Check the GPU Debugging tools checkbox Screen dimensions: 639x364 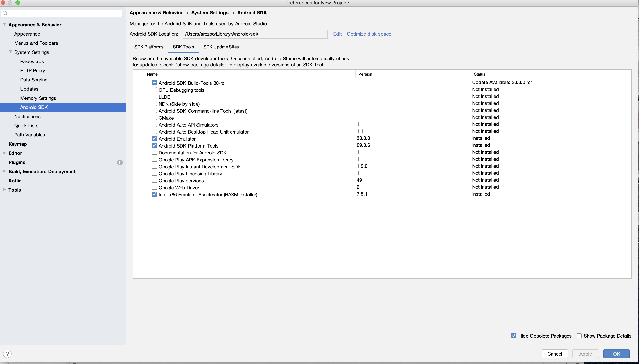(154, 90)
